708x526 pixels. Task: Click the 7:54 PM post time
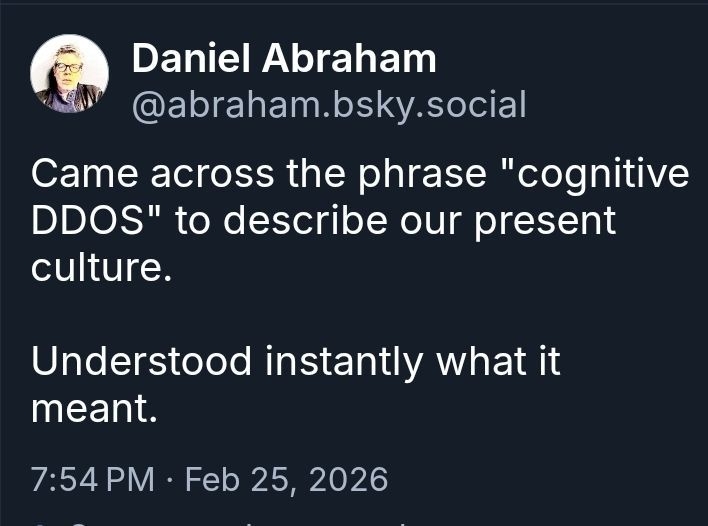point(93,479)
